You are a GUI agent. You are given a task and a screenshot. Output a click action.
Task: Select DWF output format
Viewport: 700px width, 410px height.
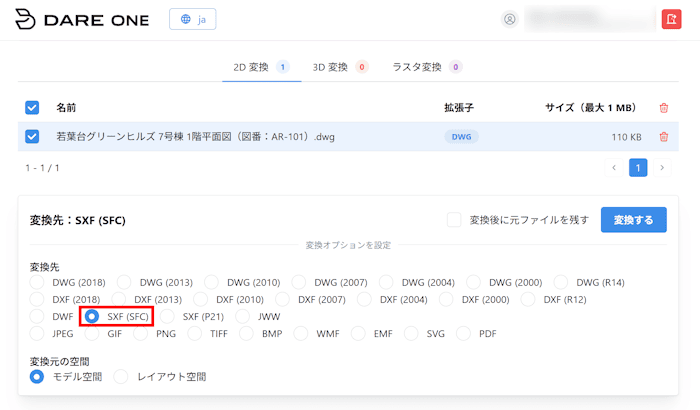37,317
